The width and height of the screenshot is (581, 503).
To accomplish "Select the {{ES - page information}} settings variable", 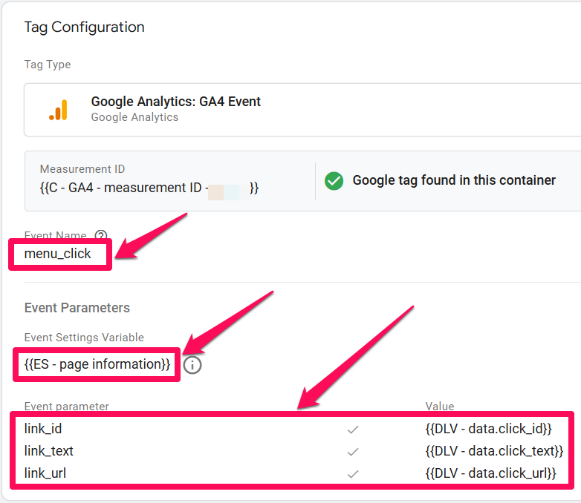I will pyautogui.click(x=97, y=364).
